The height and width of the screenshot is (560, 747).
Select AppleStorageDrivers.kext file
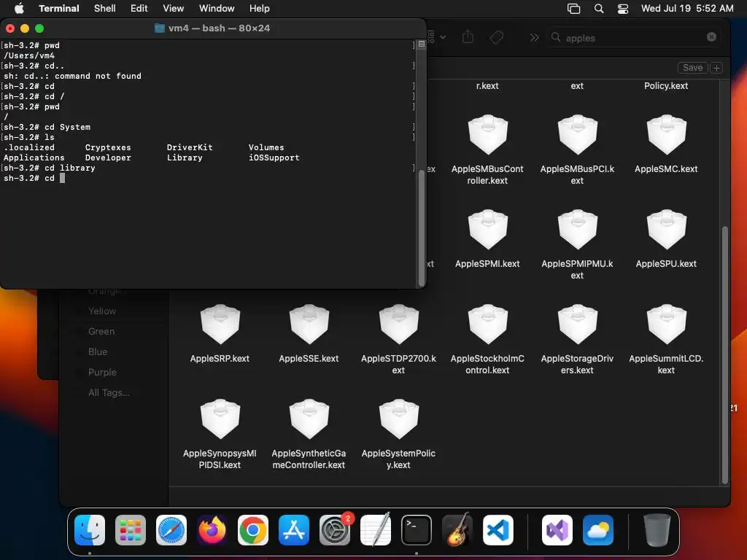(577, 340)
